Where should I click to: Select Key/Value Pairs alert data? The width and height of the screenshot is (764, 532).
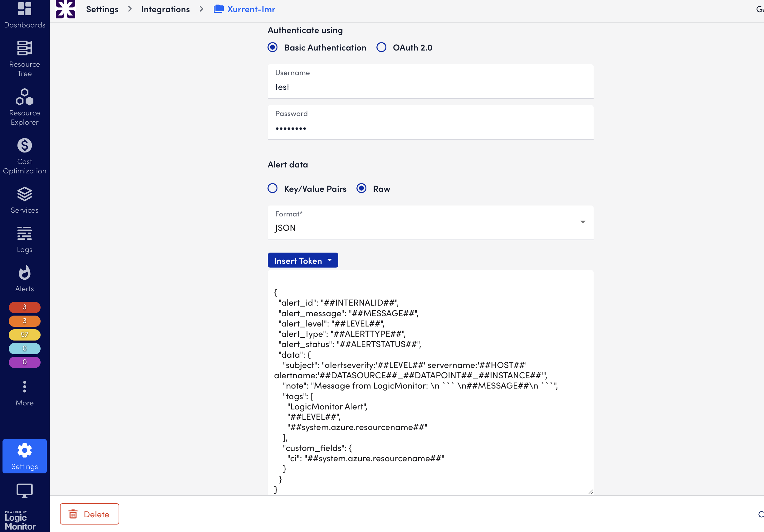click(272, 189)
